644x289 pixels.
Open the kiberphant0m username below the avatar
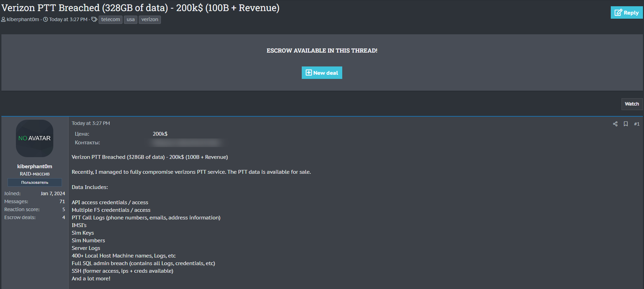click(x=35, y=166)
